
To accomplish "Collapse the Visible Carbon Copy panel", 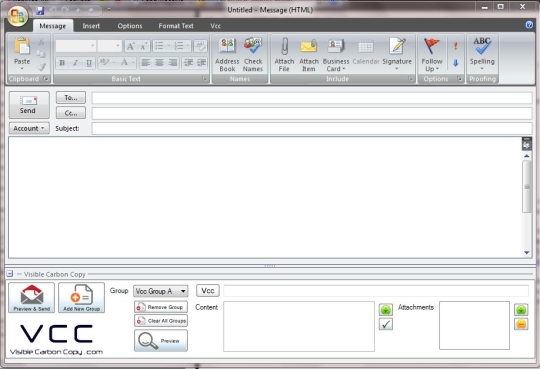I will 10,274.
